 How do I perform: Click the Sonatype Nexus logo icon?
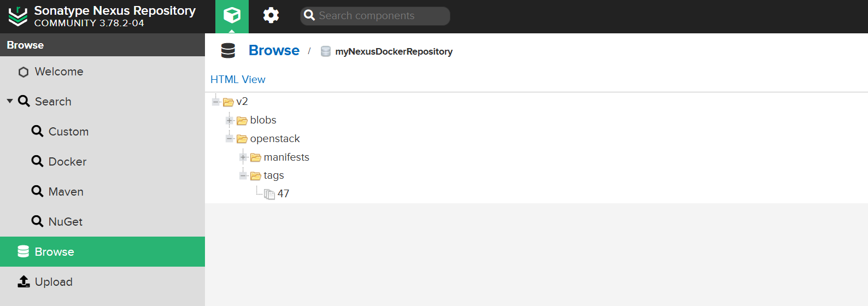17,16
